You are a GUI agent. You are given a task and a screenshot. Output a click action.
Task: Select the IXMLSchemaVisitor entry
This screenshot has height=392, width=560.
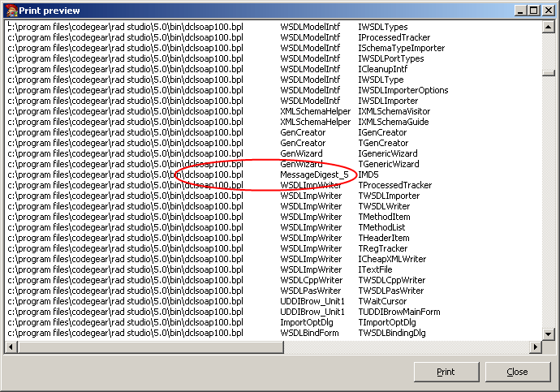tap(394, 111)
